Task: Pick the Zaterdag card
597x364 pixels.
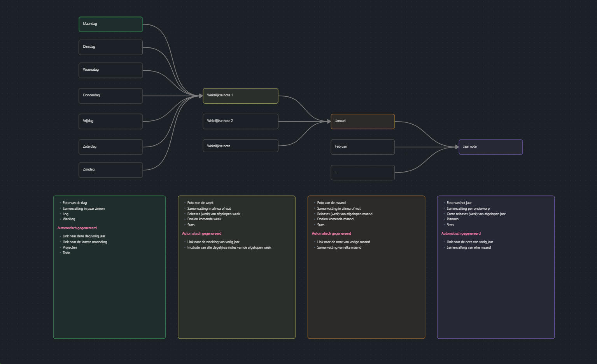Action: (110, 147)
